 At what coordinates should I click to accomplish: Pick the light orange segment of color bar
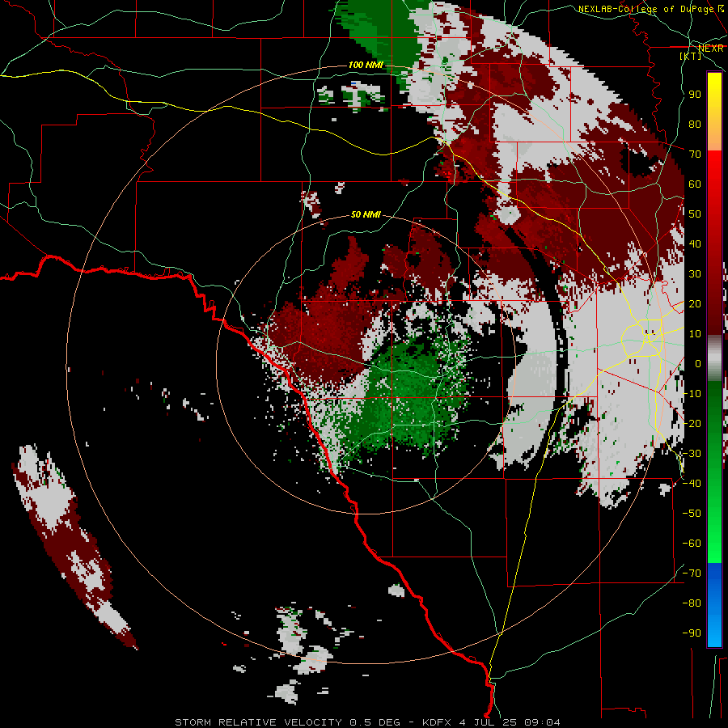714,138
